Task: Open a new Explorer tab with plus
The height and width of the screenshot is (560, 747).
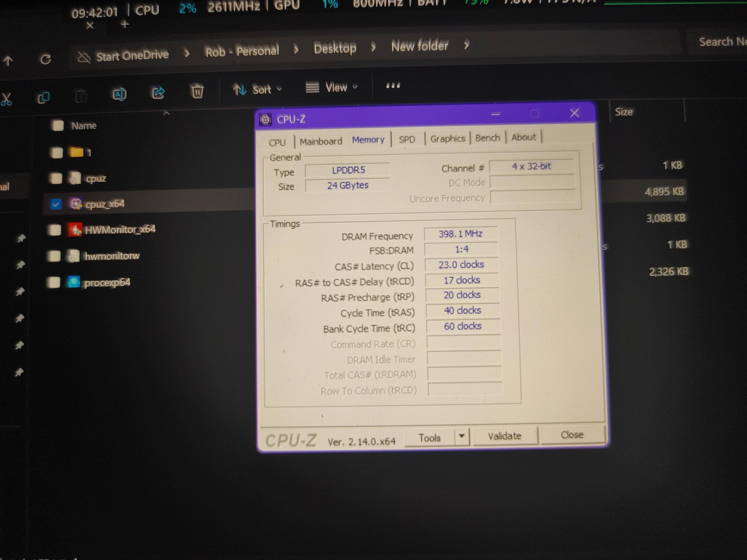Action: tap(125, 25)
